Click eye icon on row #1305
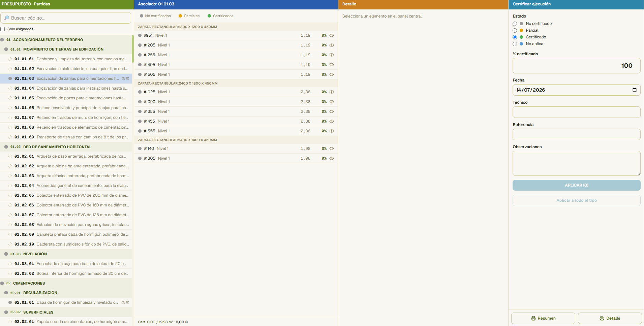This screenshot has width=644, height=326. (x=332, y=158)
